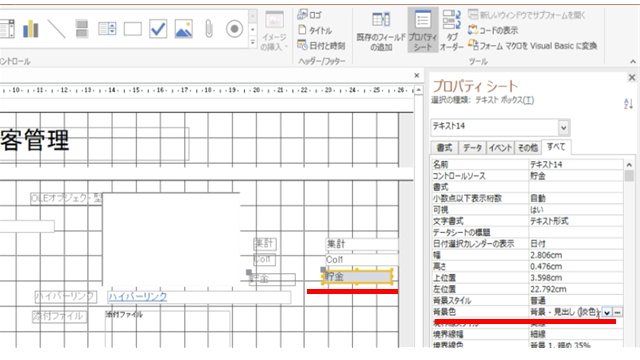Open the テキスト14 object selector dropdown
Image resolution: width=640 pixels, height=360 pixels.
563,128
